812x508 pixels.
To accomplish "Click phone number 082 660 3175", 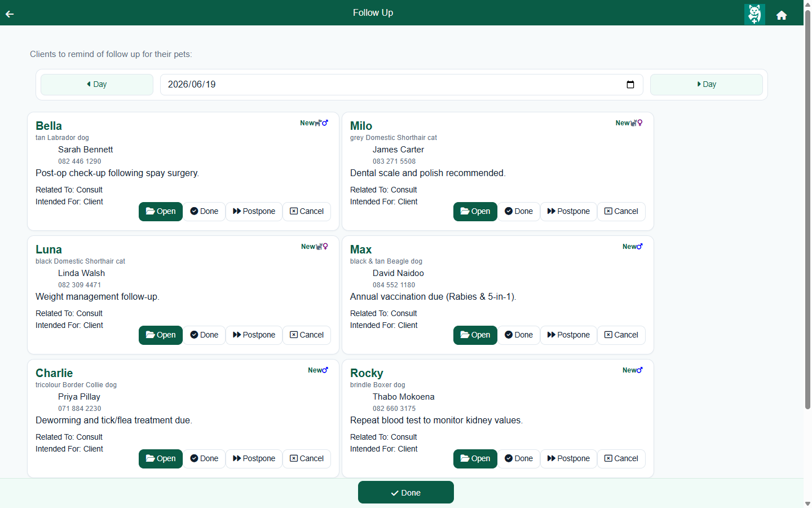I will coord(394,409).
